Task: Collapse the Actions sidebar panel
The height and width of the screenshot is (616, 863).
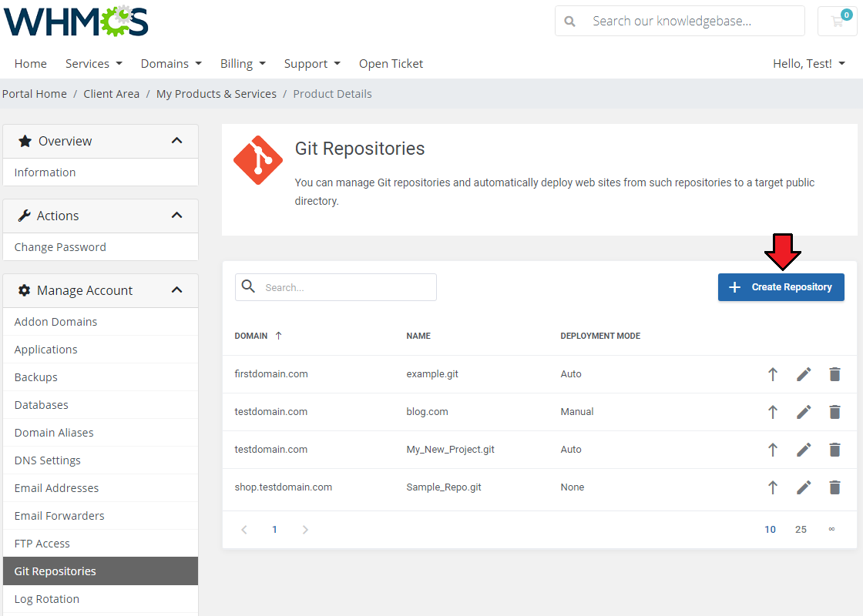Action: 176,216
